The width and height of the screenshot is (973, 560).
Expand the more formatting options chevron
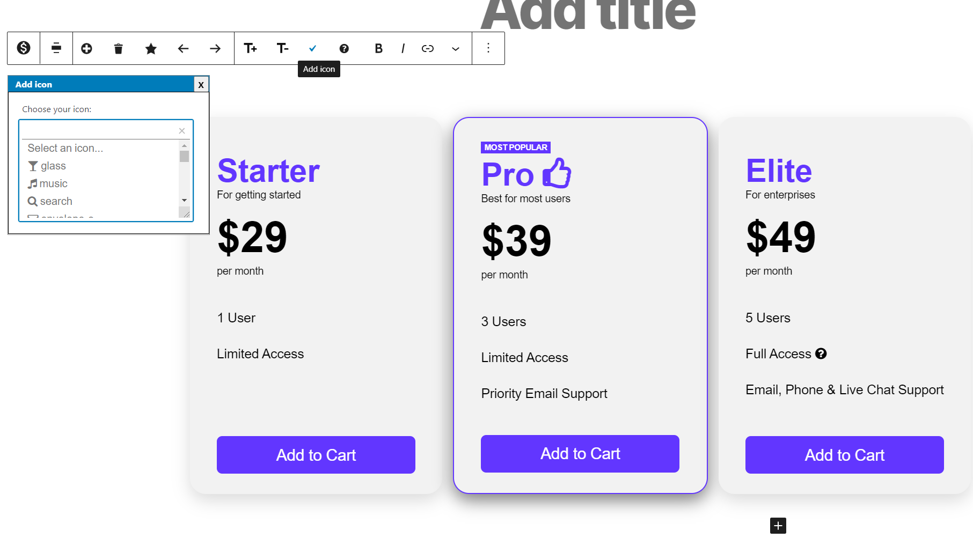tap(455, 48)
